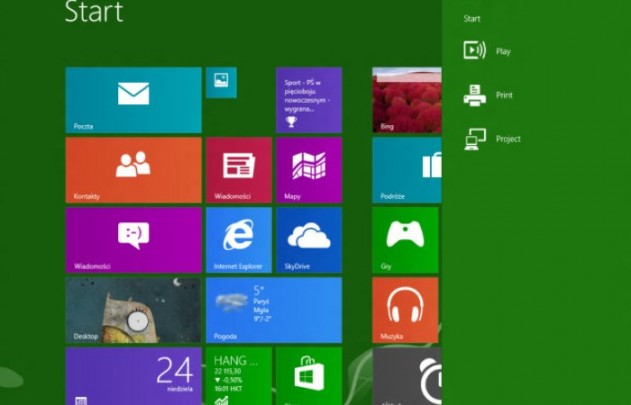Open the Podróże travel tile
The image size is (631, 405).
click(x=406, y=170)
